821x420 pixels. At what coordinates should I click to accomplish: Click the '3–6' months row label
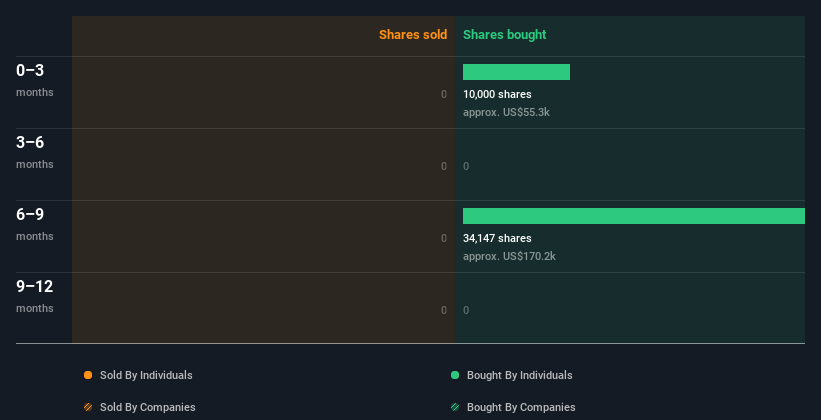(x=30, y=142)
